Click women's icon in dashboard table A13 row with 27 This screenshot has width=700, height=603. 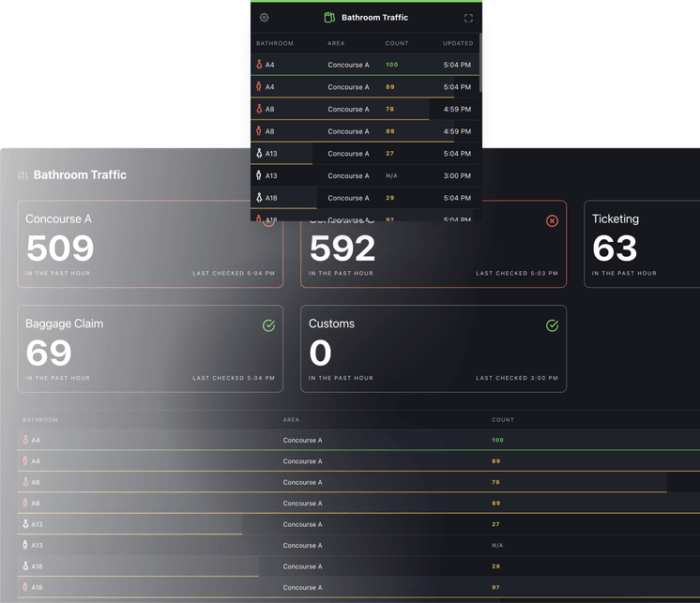25,523
